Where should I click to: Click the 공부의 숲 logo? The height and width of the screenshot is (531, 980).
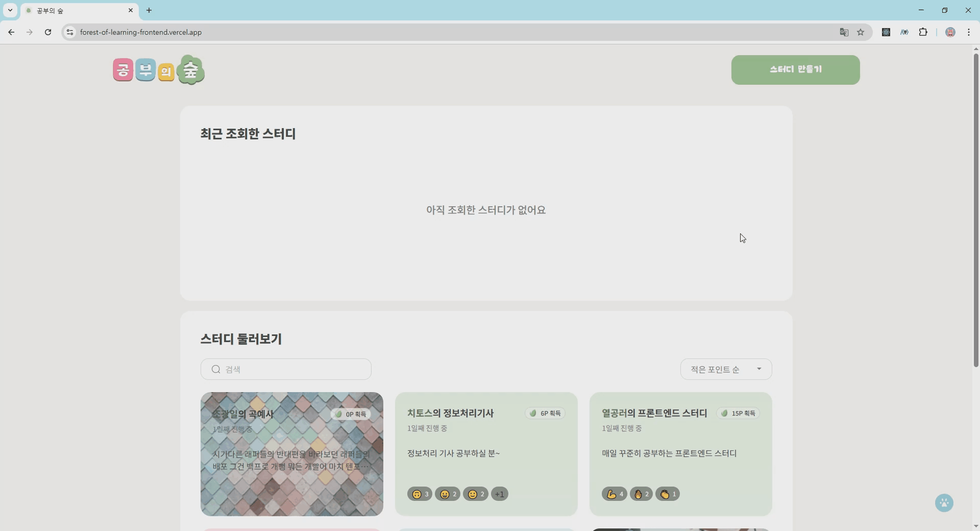(159, 70)
